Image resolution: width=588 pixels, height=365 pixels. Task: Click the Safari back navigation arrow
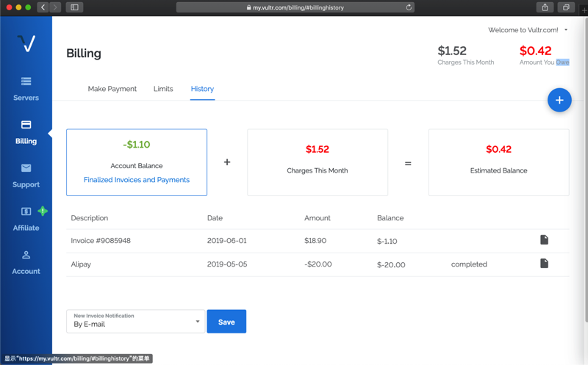[x=43, y=7]
